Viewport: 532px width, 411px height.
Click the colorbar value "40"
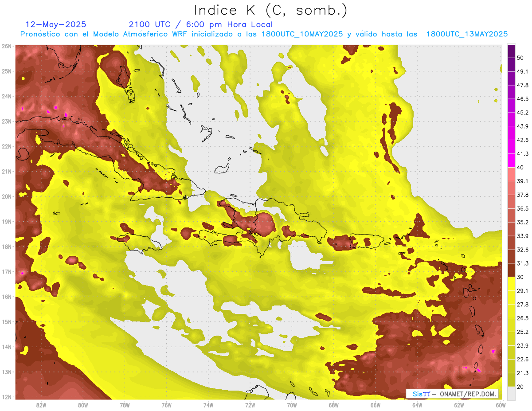pyautogui.click(x=520, y=168)
